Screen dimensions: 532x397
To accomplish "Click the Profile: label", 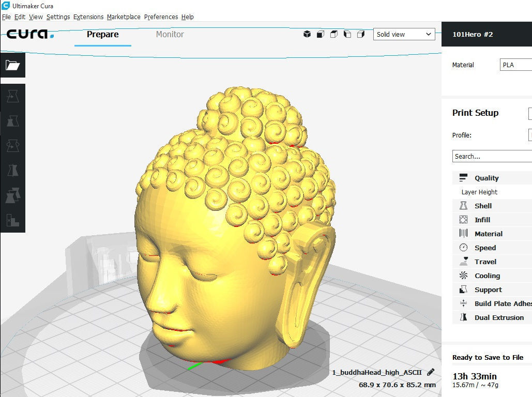I will 462,135.
